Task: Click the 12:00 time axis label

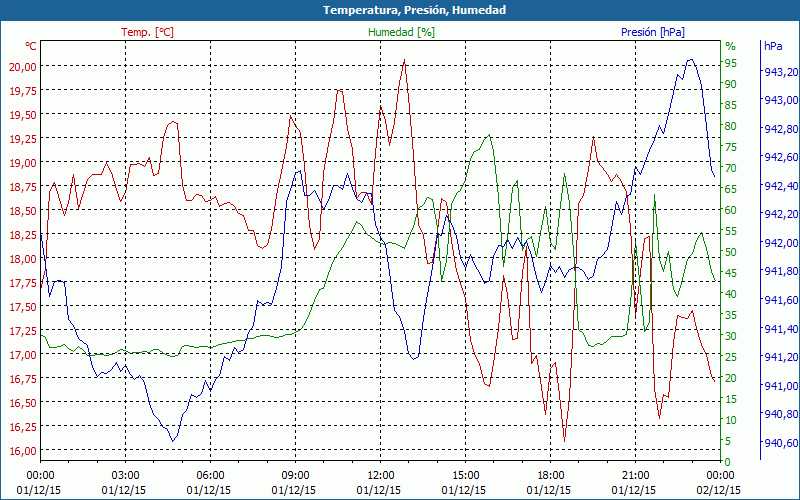Action: [x=380, y=475]
